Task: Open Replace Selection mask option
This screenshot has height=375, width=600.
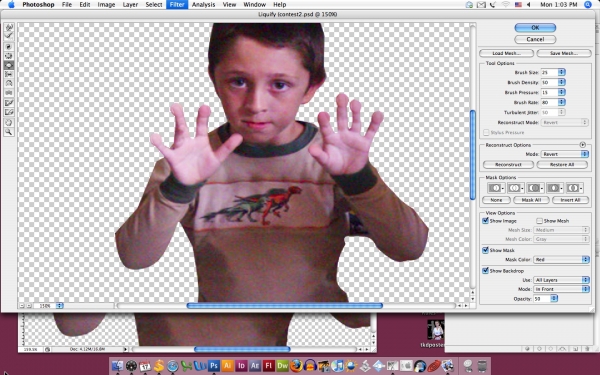Action: (496, 188)
